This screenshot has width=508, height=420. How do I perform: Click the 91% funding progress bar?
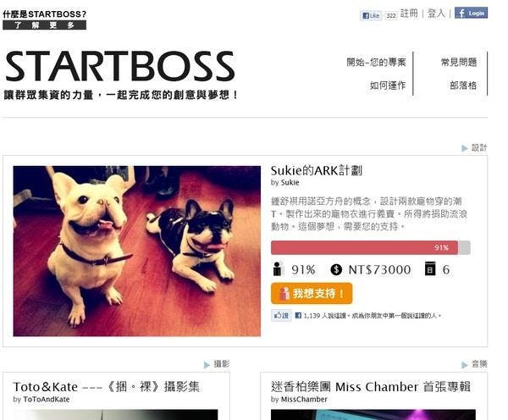click(370, 247)
